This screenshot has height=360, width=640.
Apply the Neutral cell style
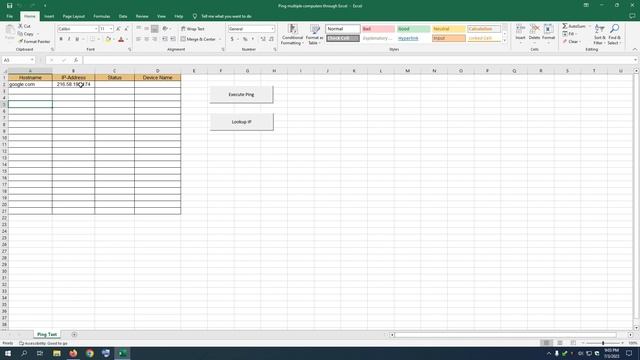click(449, 29)
